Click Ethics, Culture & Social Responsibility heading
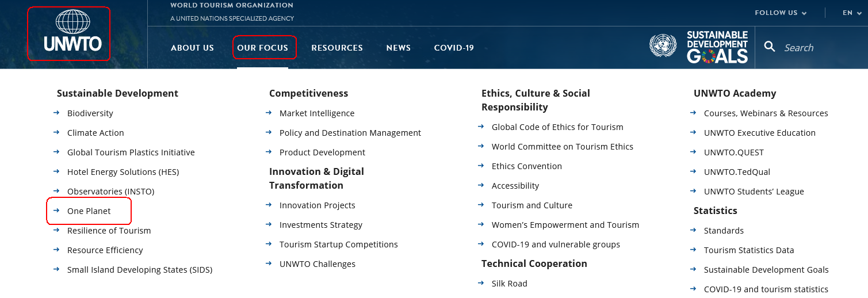Viewport: 868px width, 298px height. click(536, 100)
